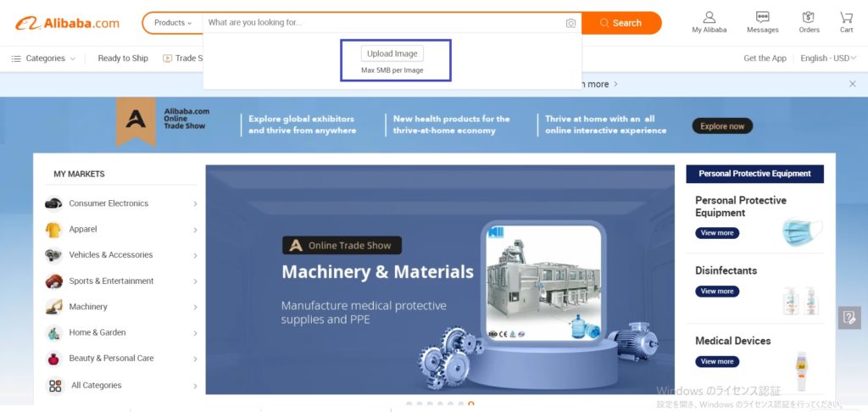868x412 pixels.
Task: Click the Medical Devices heading
Action: [733, 341]
